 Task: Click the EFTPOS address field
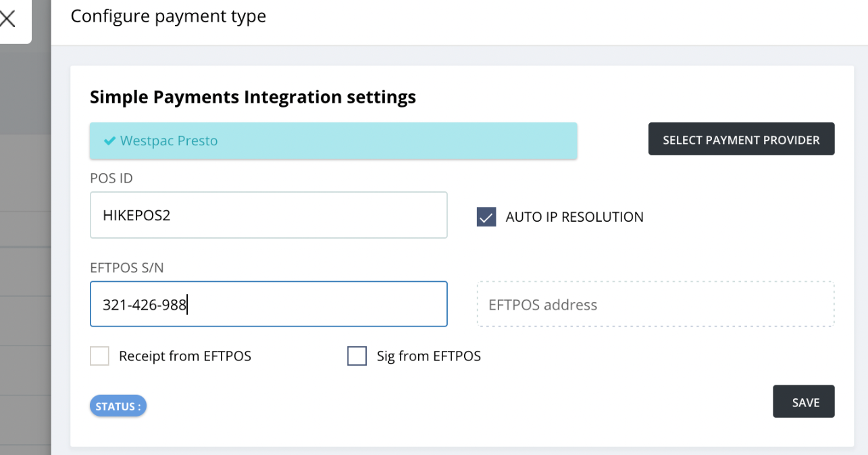[x=655, y=305]
